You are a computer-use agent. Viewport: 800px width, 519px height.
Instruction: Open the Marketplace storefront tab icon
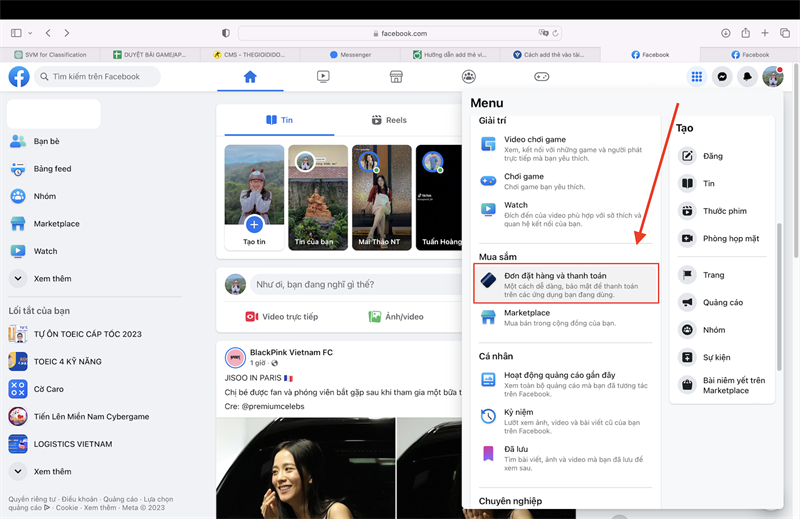pyautogui.click(x=396, y=77)
